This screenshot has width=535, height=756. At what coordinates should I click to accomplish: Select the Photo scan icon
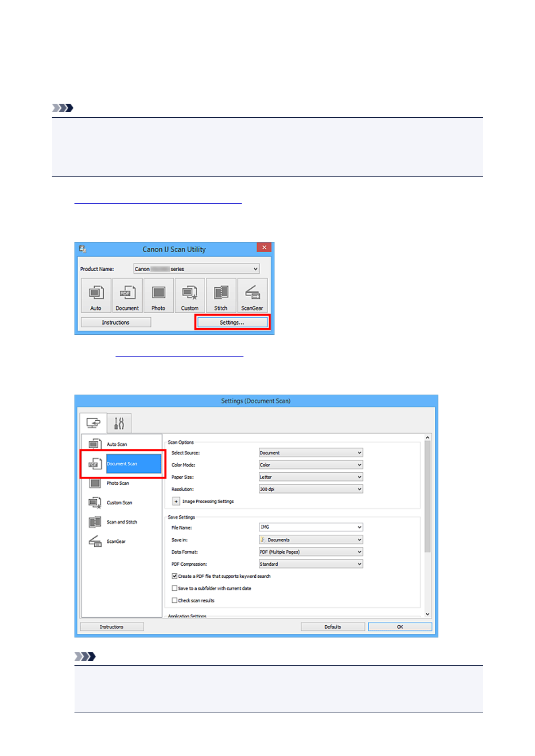click(x=159, y=295)
